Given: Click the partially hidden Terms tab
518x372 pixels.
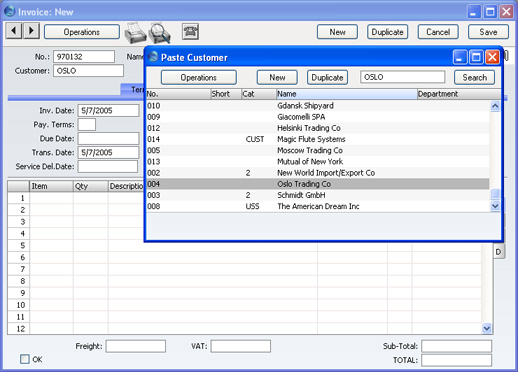Looking at the screenshot, I should coord(133,89).
